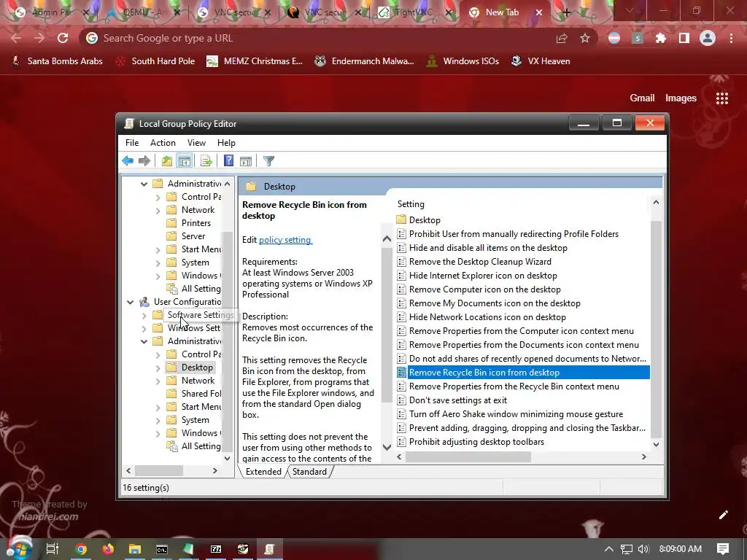Click the Filter funnel toolbar icon
Viewport: 747px width, 560px height.
268,161
